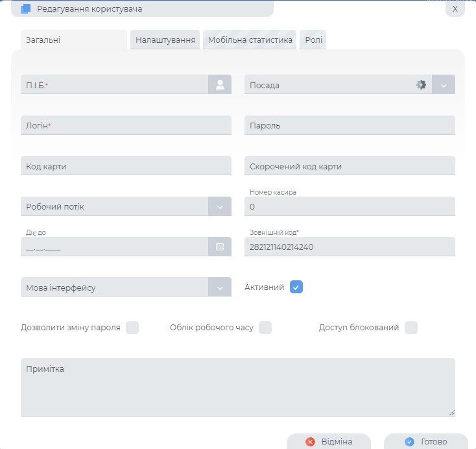Open the calendar picker for Діє до
The image size is (476, 449).
(x=220, y=247)
